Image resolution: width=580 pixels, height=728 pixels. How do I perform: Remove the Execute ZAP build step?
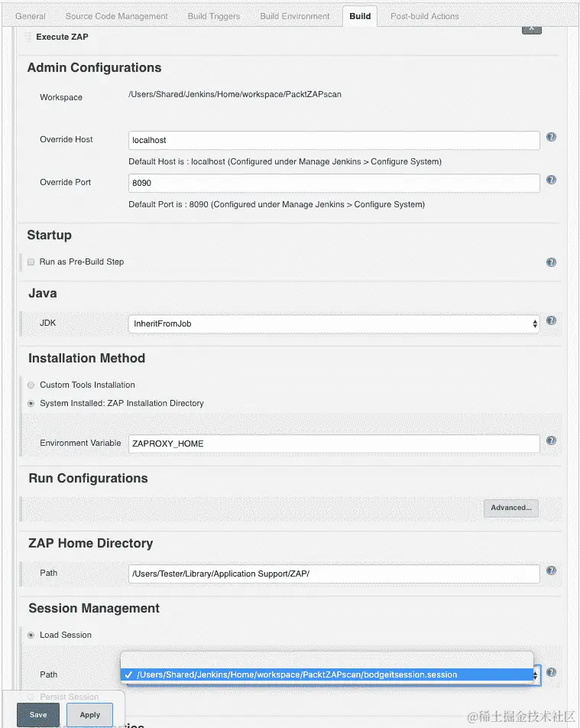pyautogui.click(x=532, y=30)
